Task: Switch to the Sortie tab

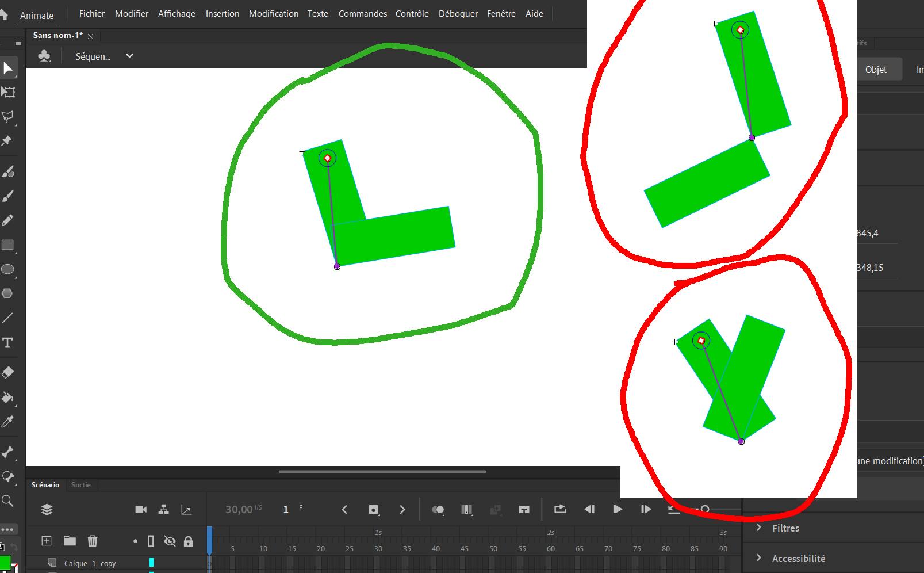Action: pos(81,485)
